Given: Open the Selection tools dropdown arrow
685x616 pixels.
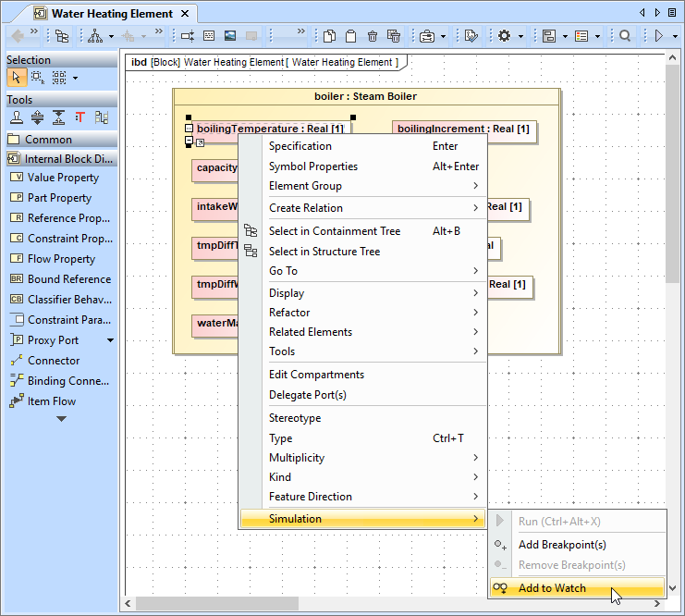Looking at the screenshot, I should click(75, 78).
